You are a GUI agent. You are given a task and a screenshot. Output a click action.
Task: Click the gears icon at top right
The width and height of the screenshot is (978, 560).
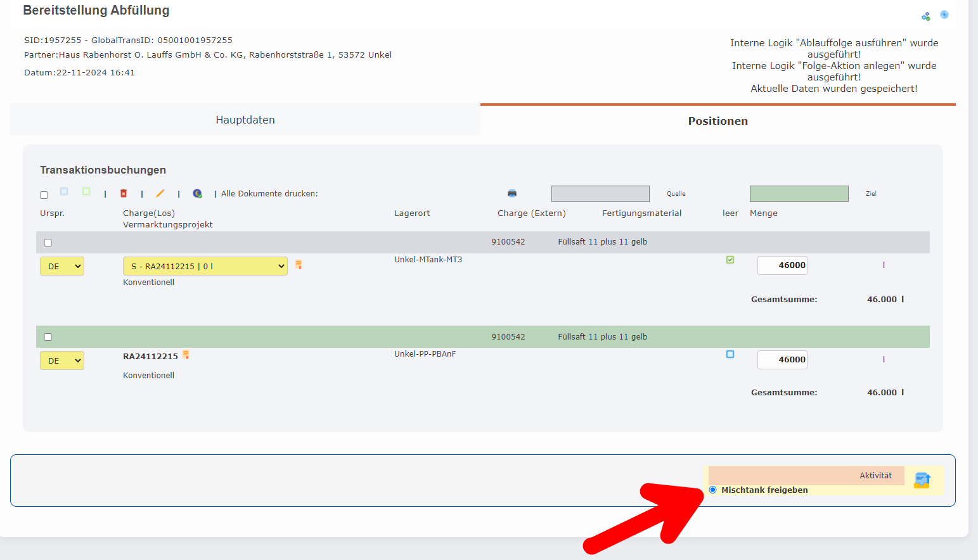(926, 16)
